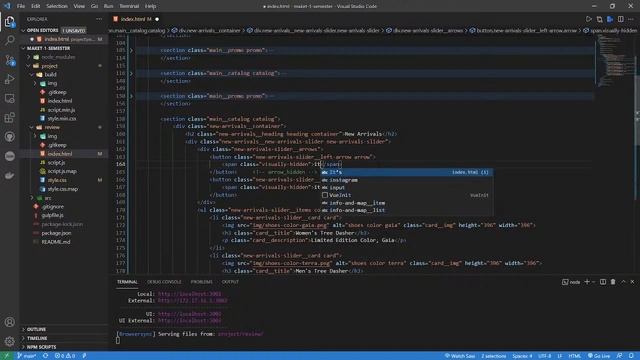Open editor More Actions menu

click(x=631, y=19)
